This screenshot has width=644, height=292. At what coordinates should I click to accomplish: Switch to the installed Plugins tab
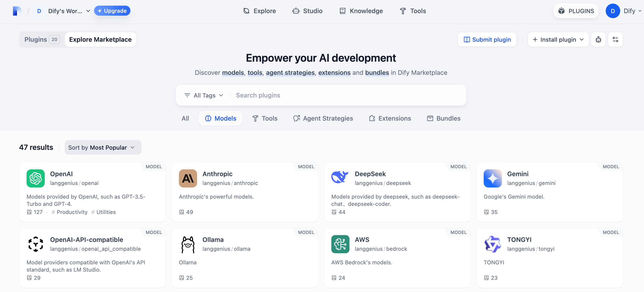[42, 39]
